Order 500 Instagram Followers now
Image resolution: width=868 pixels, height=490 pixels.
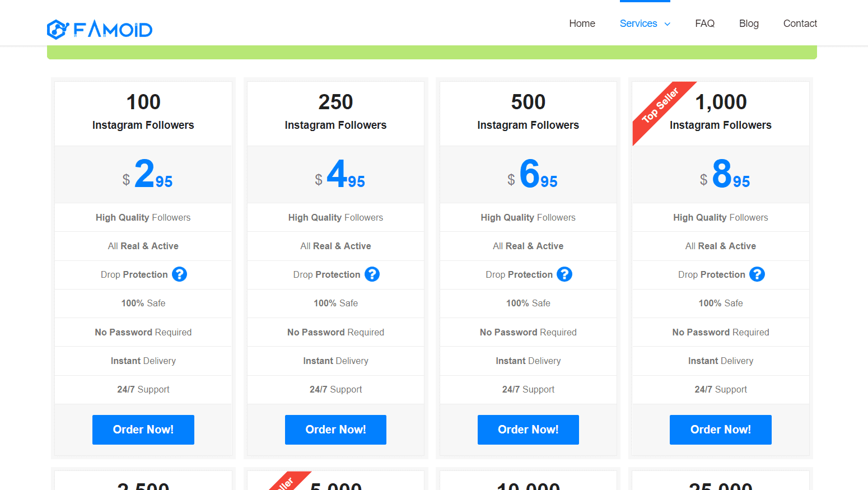[528, 430]
